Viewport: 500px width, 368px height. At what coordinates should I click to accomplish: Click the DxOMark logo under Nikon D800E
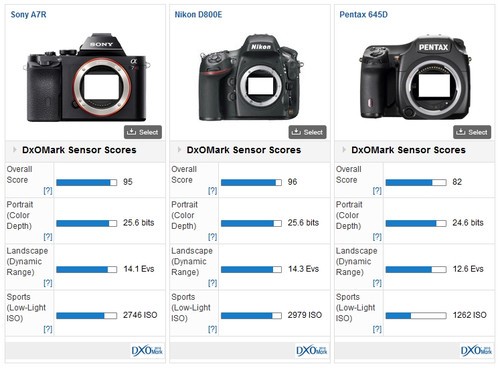point(311,351)
